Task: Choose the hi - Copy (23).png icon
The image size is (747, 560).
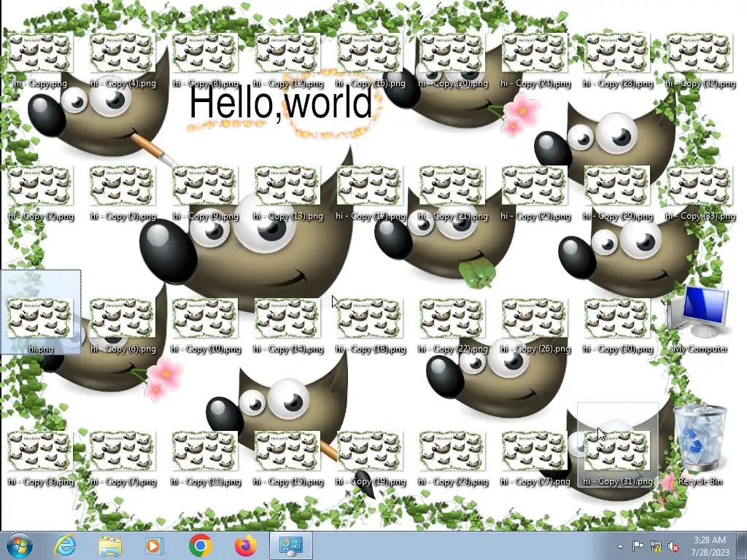Action: (452, 459)
